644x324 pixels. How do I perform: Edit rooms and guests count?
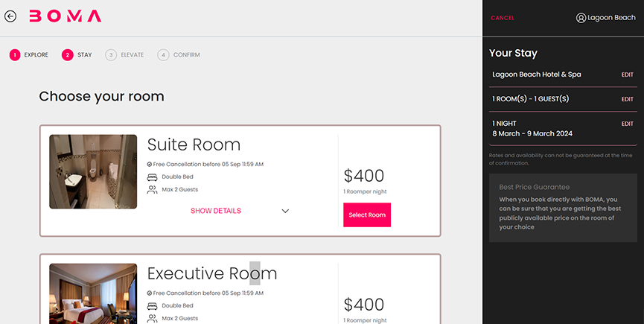coord(627,99)
